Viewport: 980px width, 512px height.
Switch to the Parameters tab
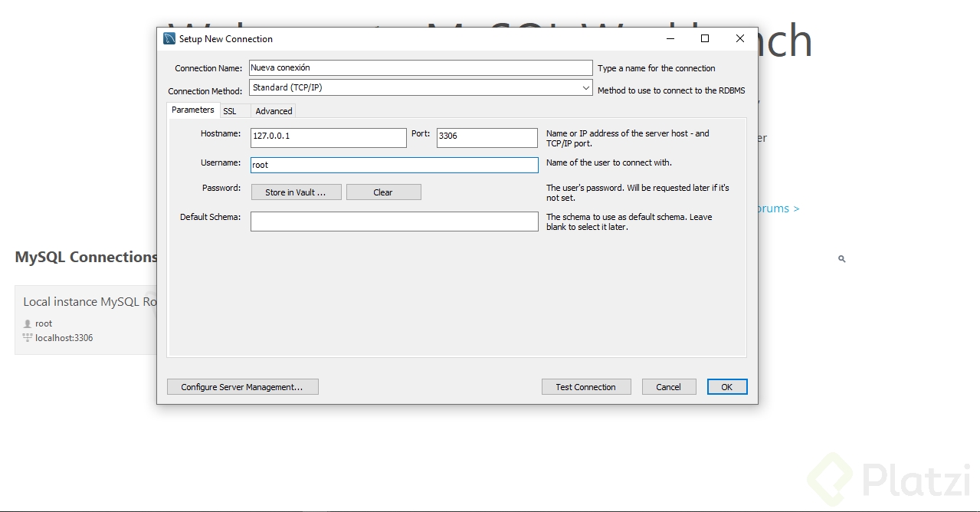[193, 110]
